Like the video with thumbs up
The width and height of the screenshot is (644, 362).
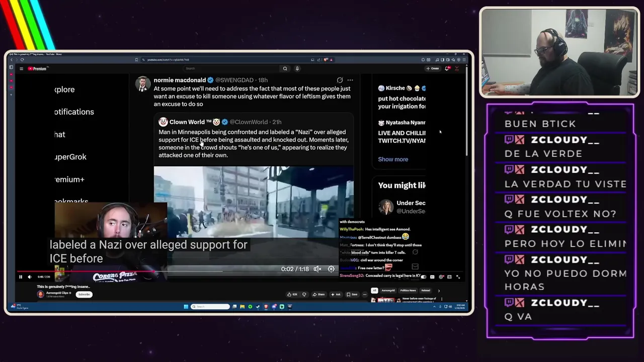pos(292,294)
